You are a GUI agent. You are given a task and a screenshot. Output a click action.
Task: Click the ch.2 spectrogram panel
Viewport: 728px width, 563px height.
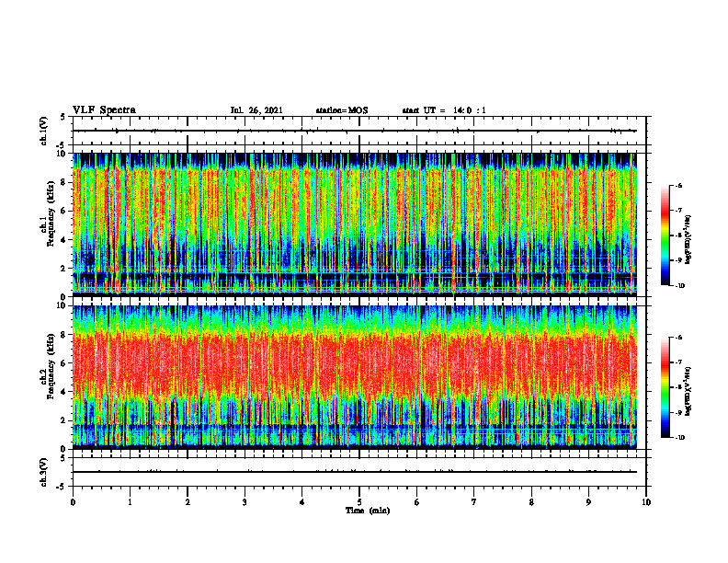355,377
